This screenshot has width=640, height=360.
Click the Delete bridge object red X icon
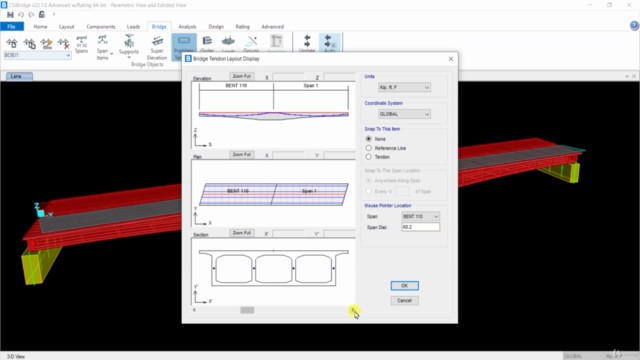click(x=63, y=43)
